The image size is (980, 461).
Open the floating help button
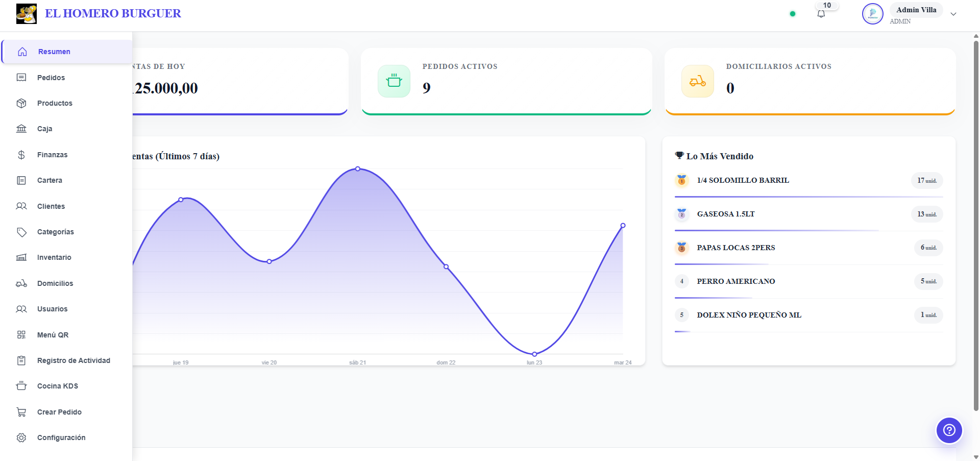(x=948, y=430)
